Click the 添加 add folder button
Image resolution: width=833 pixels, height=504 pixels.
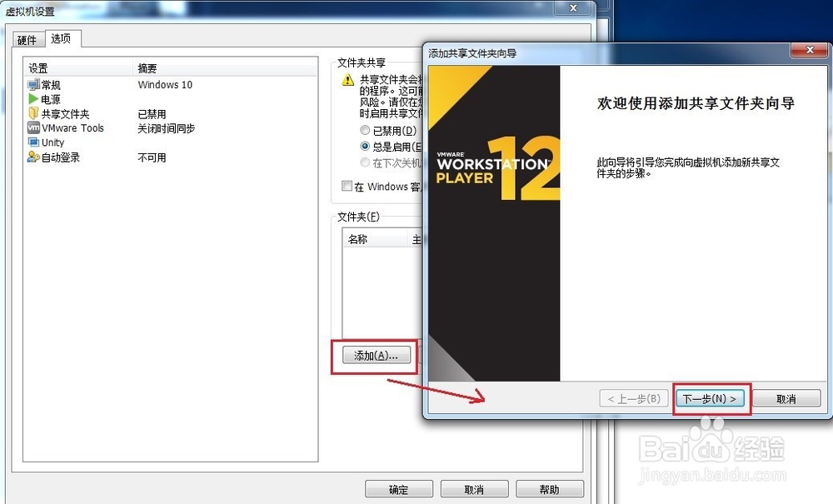(x=374, y=355)
